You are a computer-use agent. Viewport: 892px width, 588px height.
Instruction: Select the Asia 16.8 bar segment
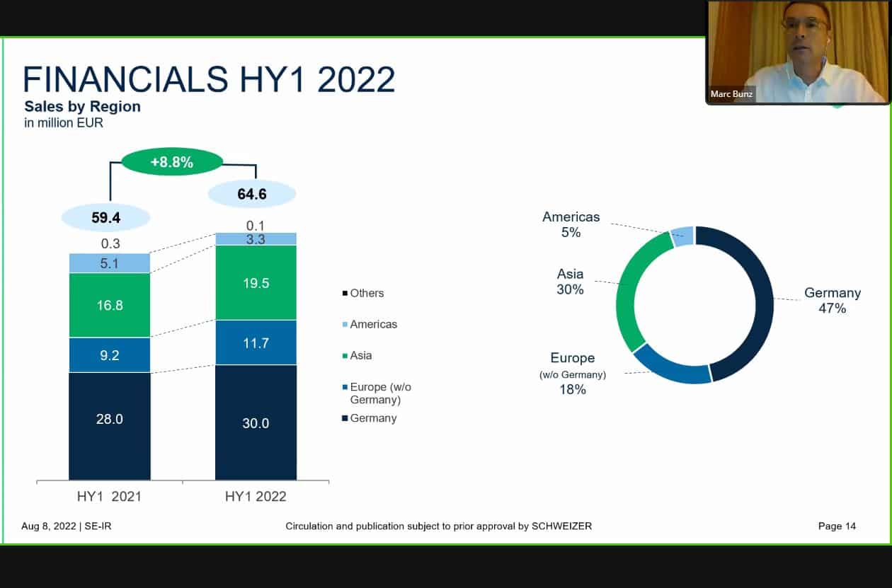[110, 305]
